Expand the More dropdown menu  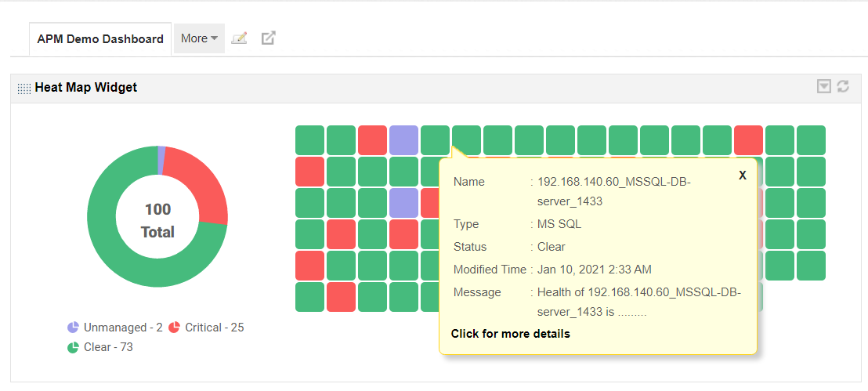[199, 38]
